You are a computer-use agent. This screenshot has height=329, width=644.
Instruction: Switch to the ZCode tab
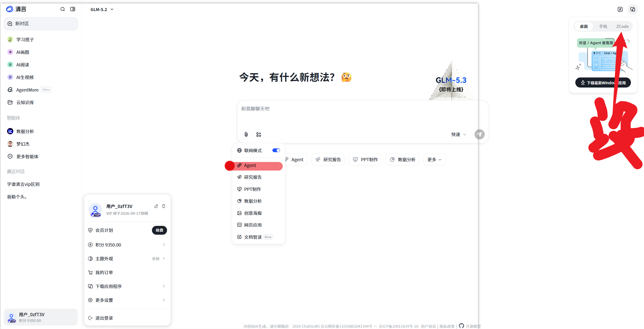point(622,26)
